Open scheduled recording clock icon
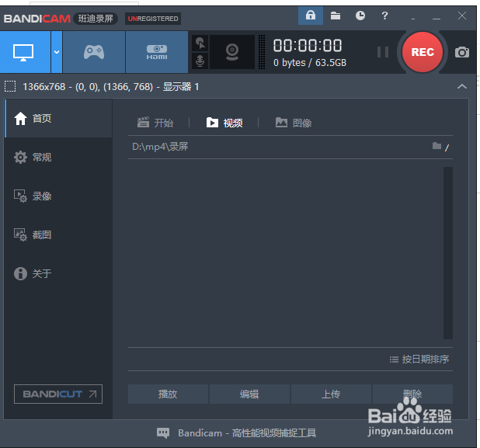The height and width of the screenshot is (448, 480). [x=360, y=16]
